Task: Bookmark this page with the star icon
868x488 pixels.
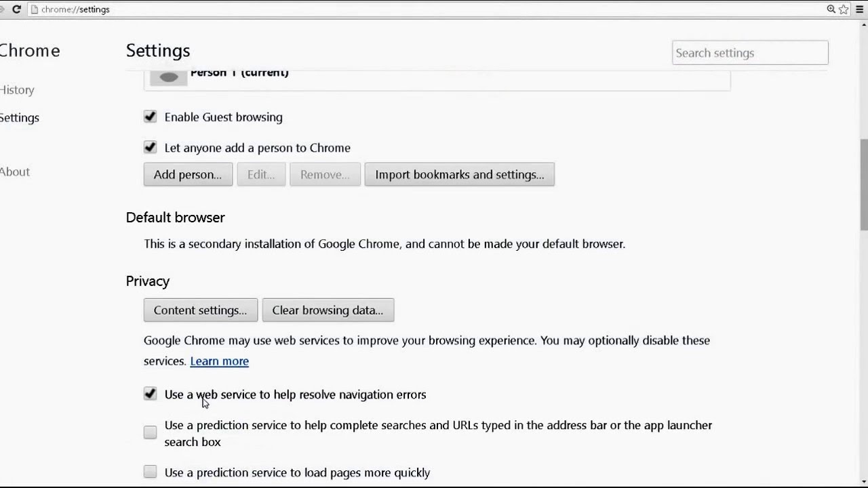Action: click(x=844, y=9)
